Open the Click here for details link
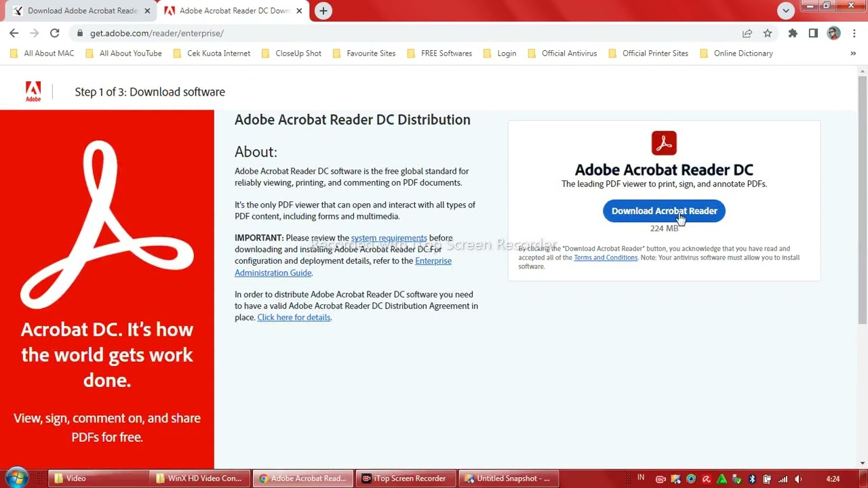The width and height of the screenshot is (868, 488). pos(294,317)
